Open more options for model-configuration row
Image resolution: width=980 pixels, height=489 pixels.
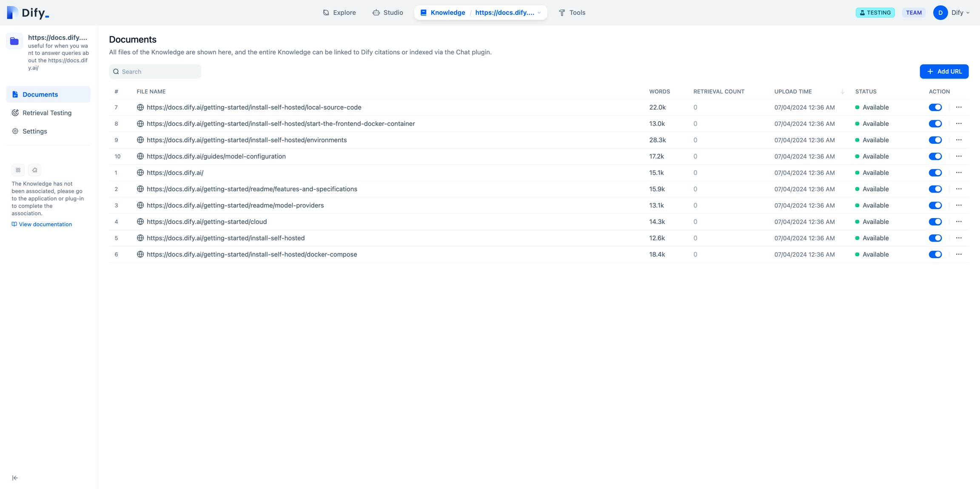959,156
